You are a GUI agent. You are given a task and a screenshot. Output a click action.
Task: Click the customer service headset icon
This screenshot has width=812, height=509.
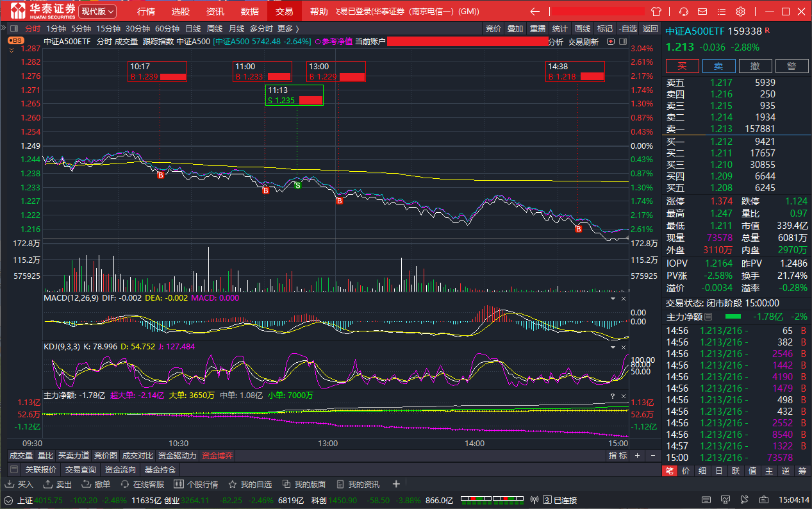[x=684, y=12]
